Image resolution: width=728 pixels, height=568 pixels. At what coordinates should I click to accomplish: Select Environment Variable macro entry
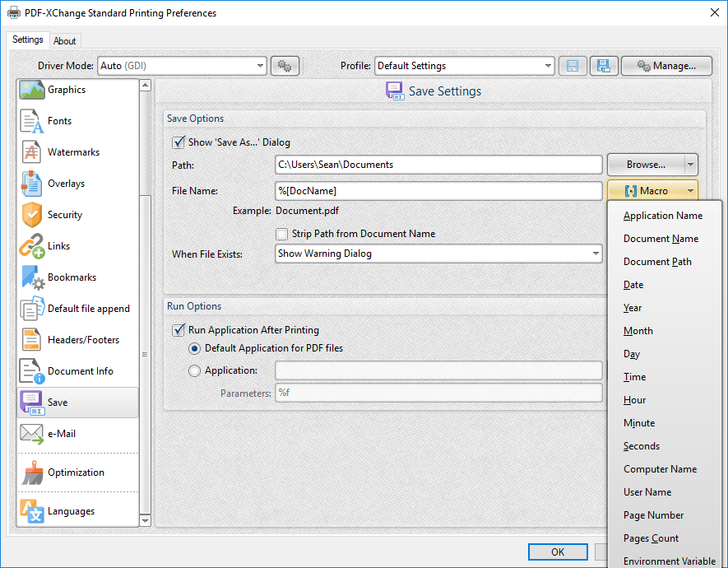pyautogui.click(x=665, y=560)
